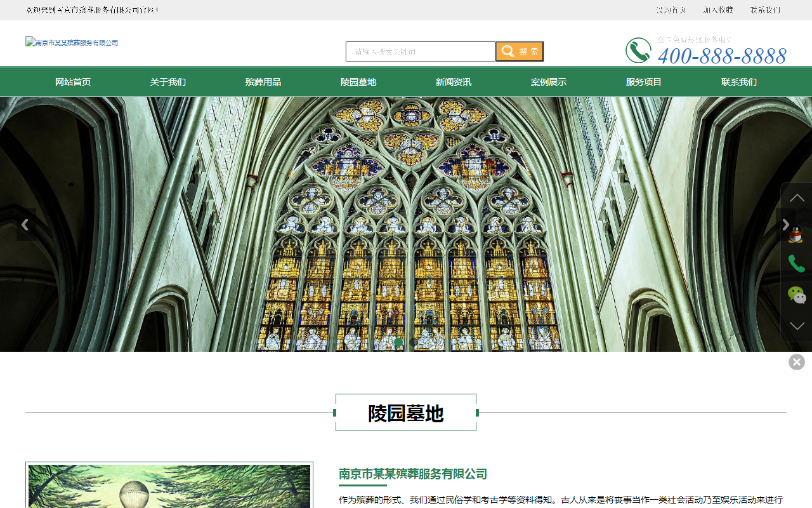The width and height of the screenshot is (812, 508).
Task: Open 联系我们 in the green navigation bar
Action: point(739,82)
